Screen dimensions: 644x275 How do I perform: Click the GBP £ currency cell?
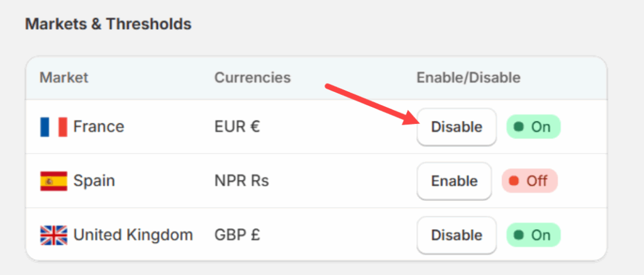[238, 235]
